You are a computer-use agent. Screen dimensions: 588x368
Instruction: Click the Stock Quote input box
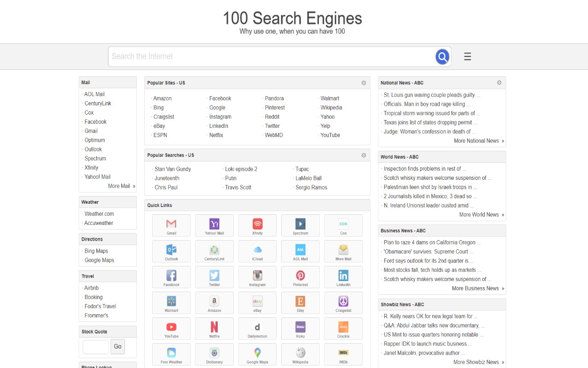(x=96, y=347)
